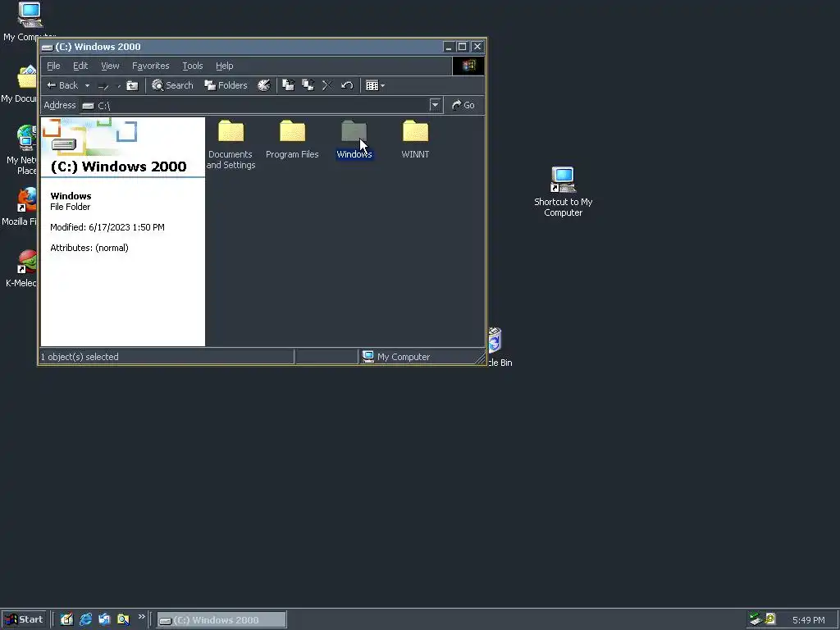Go forward with the Forward arrow
The image size is (840, 630).
tap(103, 85)
